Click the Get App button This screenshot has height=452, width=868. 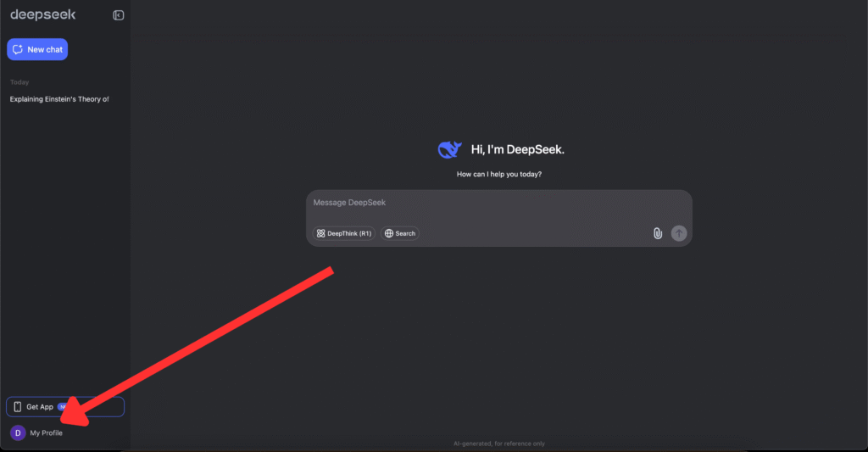tap(65, 406)
